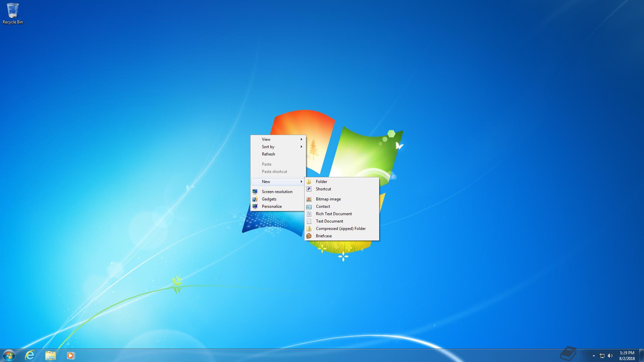Create a new Rich Text Document
This screenshot has height=362, width=644.
(342, 214)
